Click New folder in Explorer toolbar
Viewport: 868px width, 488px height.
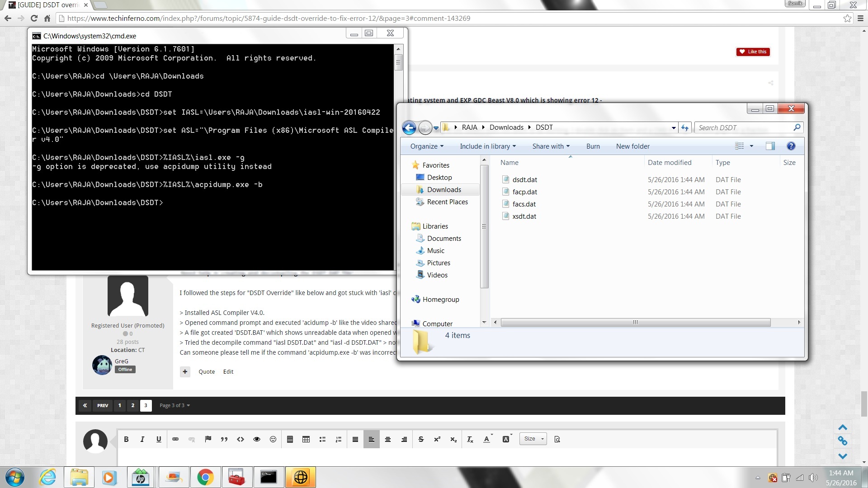pos(632,146)
